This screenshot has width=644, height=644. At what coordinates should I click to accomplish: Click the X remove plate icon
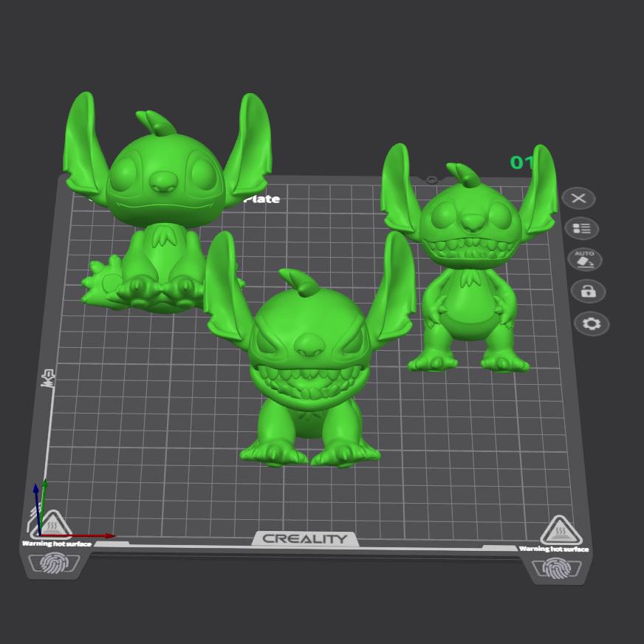pos(578,198)
